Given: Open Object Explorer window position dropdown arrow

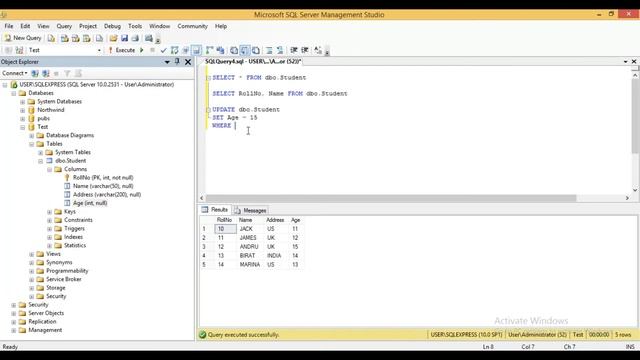Looking at the screenshot, I should (167, 62).
